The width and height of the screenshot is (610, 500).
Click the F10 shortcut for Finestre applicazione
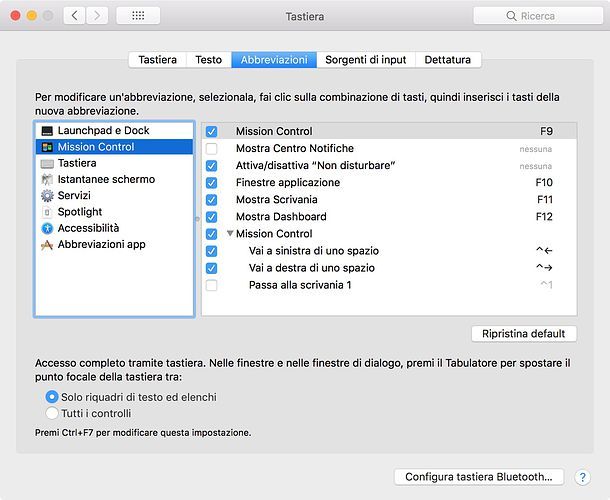point(544,182)
